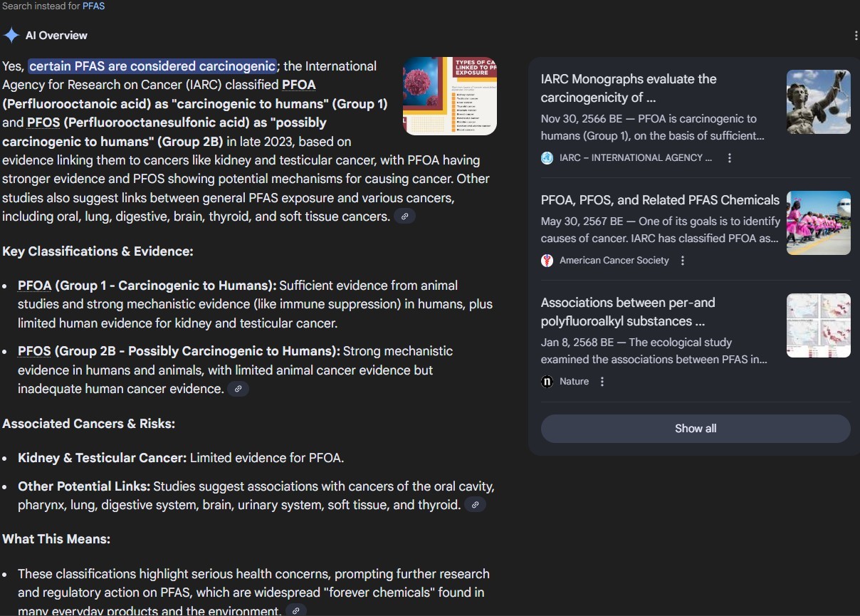Click the American Cancer Society favicon
This screenshot has width=860, height=616.
tap(547, 261)
